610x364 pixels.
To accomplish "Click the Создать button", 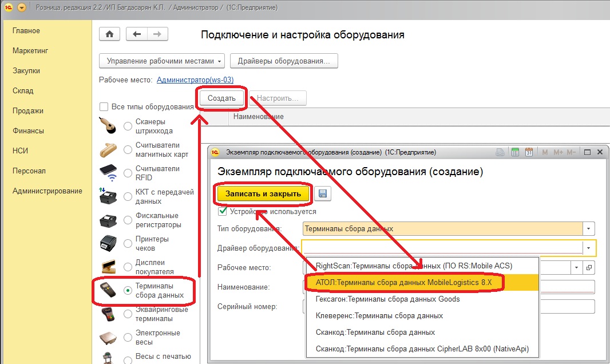I will pos(222,98).
